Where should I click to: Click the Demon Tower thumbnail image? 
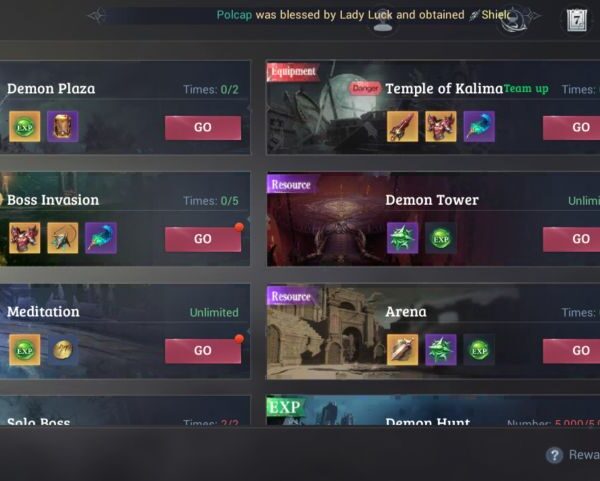click(x=324, y=219)
